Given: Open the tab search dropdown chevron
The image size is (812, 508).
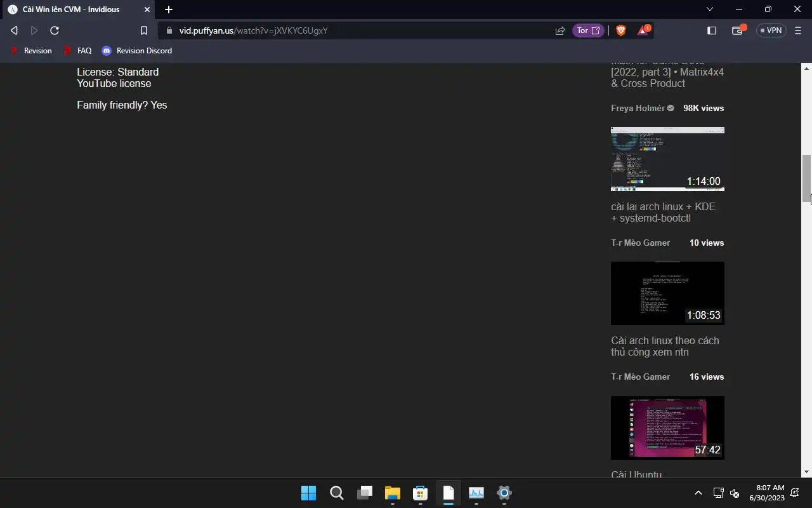Looking at the screenshot, I should point(710,10).
